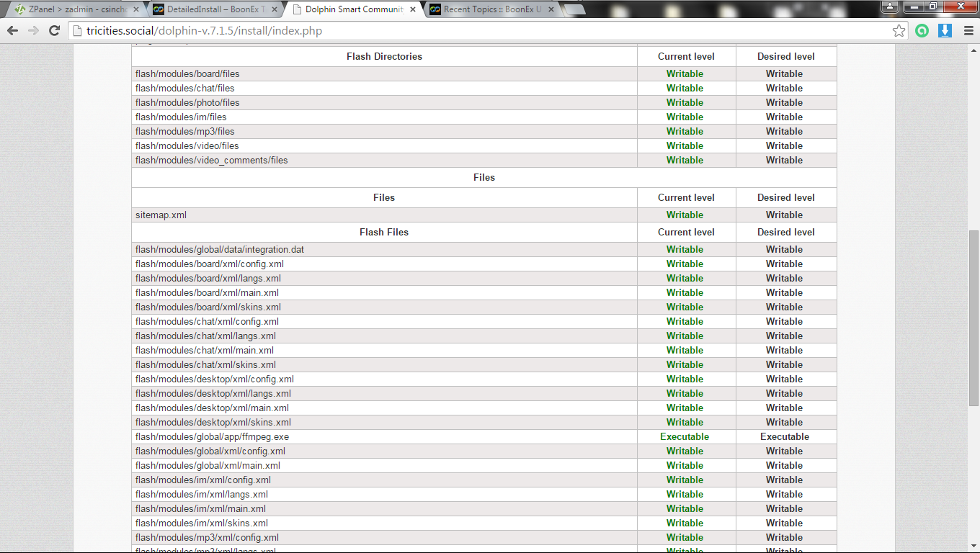Click the Flash Directories header
This screenshot has height=553, width=980.
[384, 56]
